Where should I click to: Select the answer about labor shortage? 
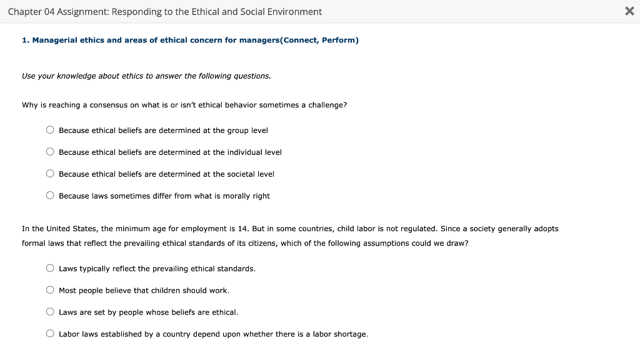click(x=50, y=333)
